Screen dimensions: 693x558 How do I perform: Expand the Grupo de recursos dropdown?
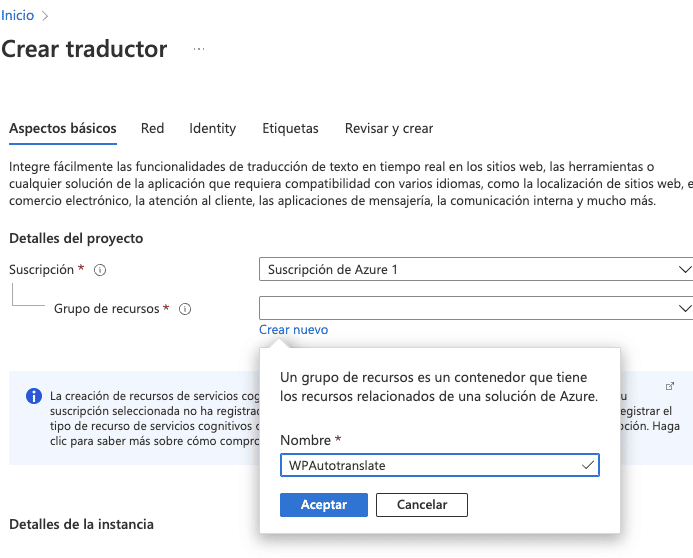476,308
